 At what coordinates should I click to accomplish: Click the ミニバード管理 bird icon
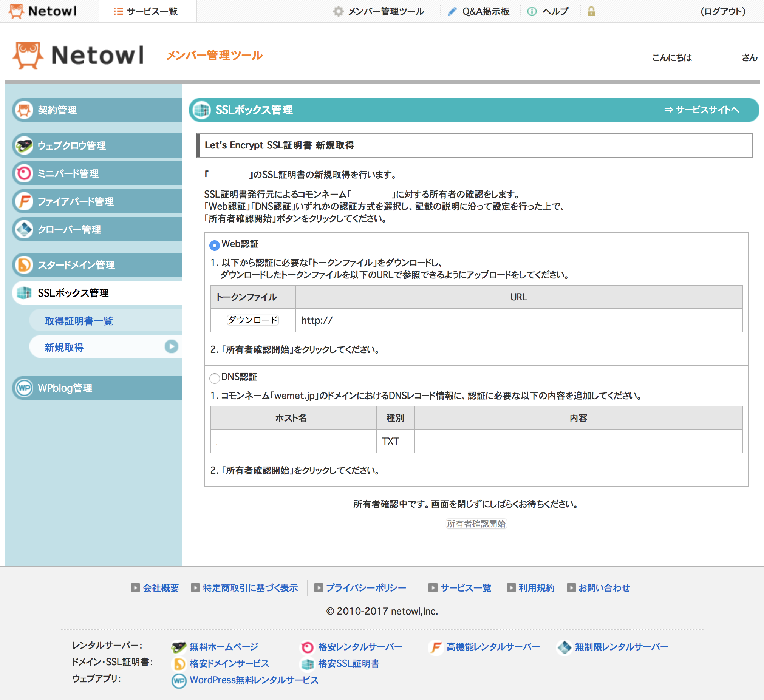click(x=25, y=173)
